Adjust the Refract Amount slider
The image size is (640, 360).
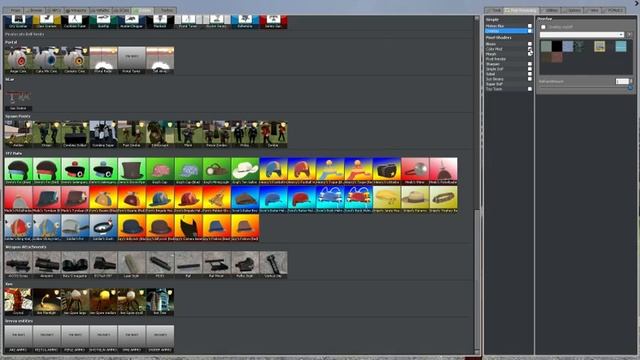click(x=586, y=87)
